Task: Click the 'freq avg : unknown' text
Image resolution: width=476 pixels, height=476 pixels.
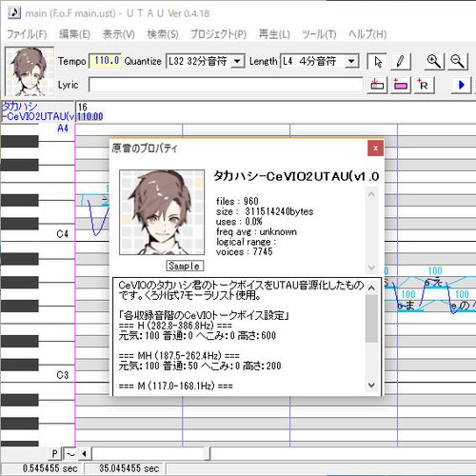Action: click(256, 231)
